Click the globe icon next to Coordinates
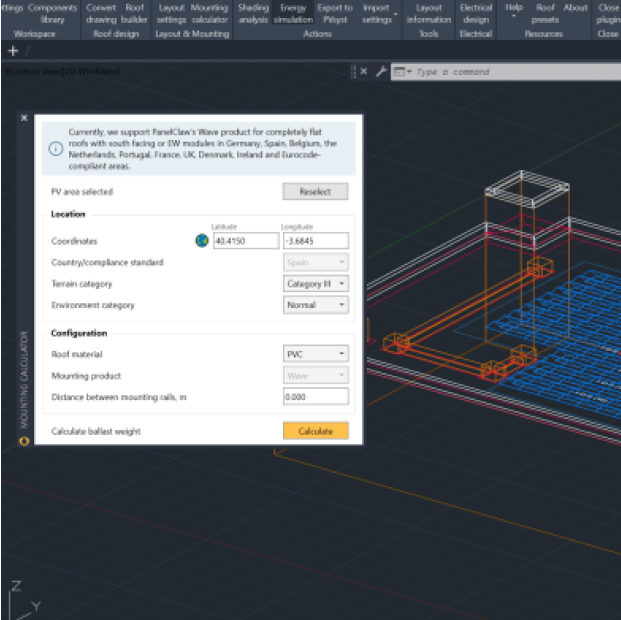 coord(203,241)
